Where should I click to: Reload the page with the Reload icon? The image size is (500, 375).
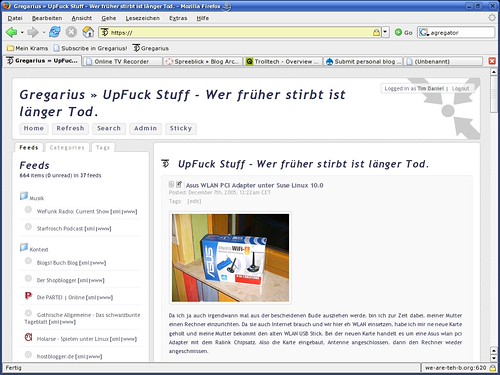pyautogui.click(x=55, y=32)
